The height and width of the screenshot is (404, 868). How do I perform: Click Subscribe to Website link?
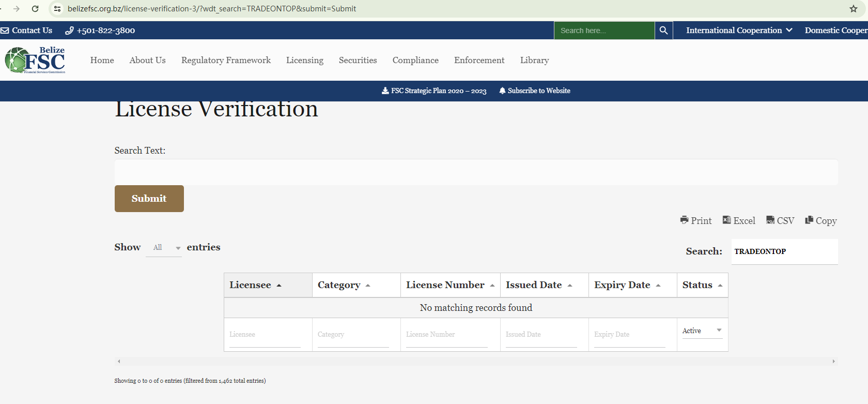pyautogui.click(x=539, y=91)
